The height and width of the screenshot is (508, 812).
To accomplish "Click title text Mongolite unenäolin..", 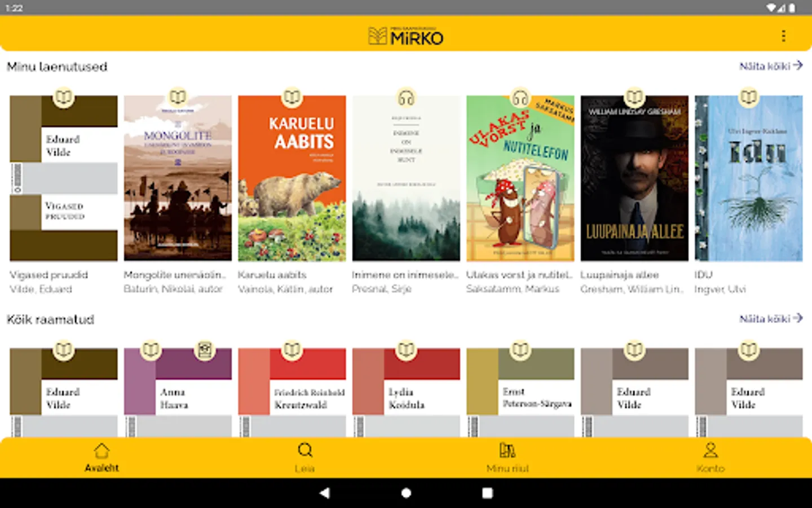I will (x=175, y=275).
